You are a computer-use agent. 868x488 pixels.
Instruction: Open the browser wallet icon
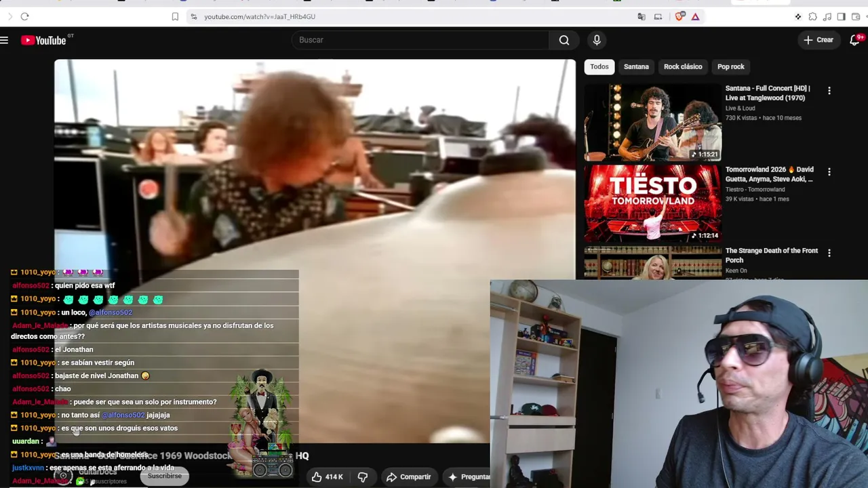855,16
